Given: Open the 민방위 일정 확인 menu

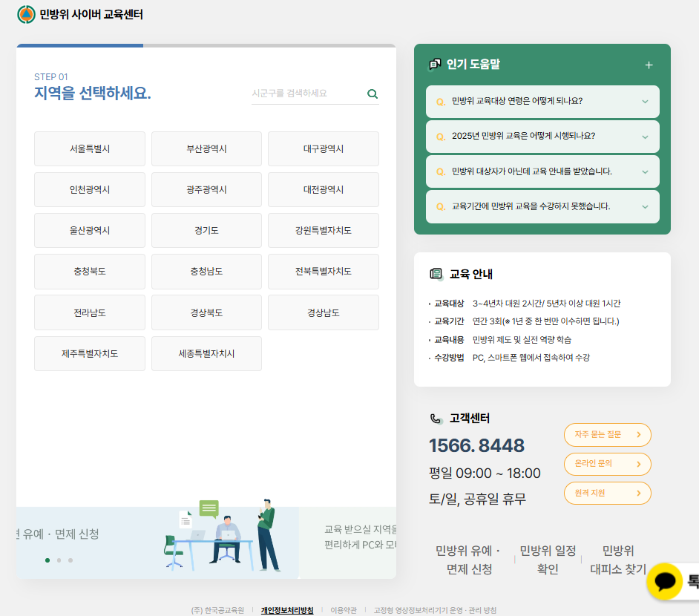Looking at the screenshot, I should [548, 560].
